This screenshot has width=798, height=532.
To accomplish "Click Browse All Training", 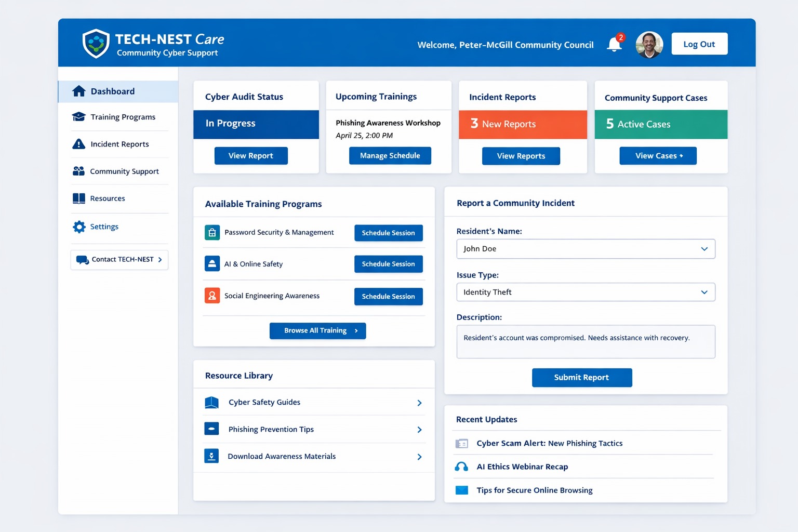I will click(317, 330).
